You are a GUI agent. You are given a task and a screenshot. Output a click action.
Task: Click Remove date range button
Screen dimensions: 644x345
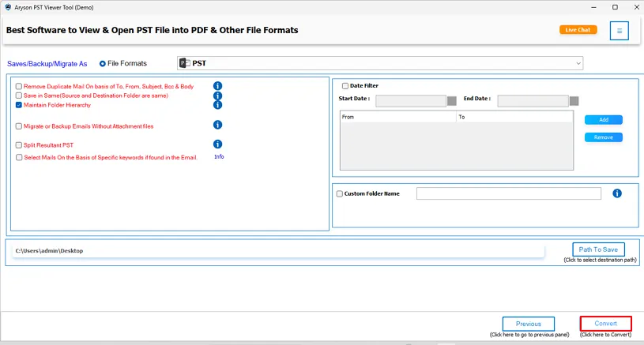coord(604,137)
